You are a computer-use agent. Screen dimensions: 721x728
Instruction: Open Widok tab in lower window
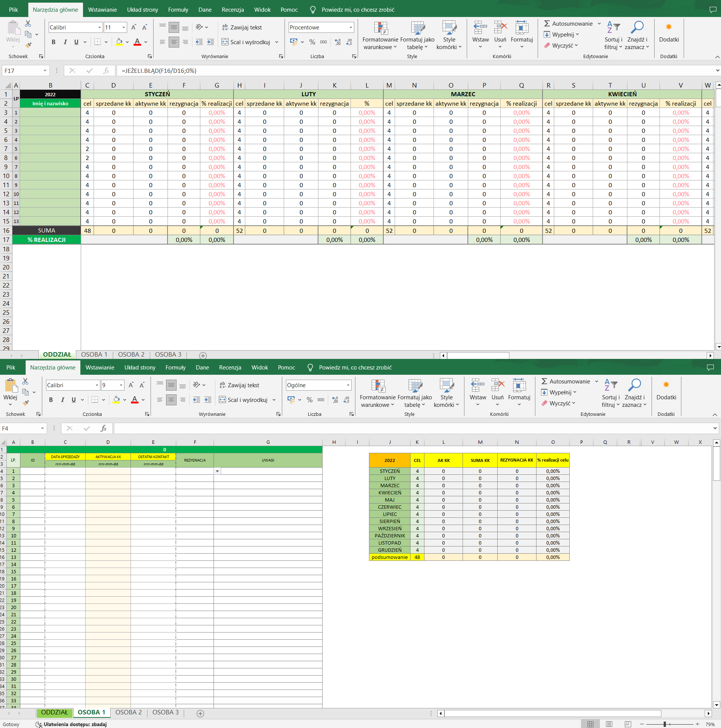260,368
